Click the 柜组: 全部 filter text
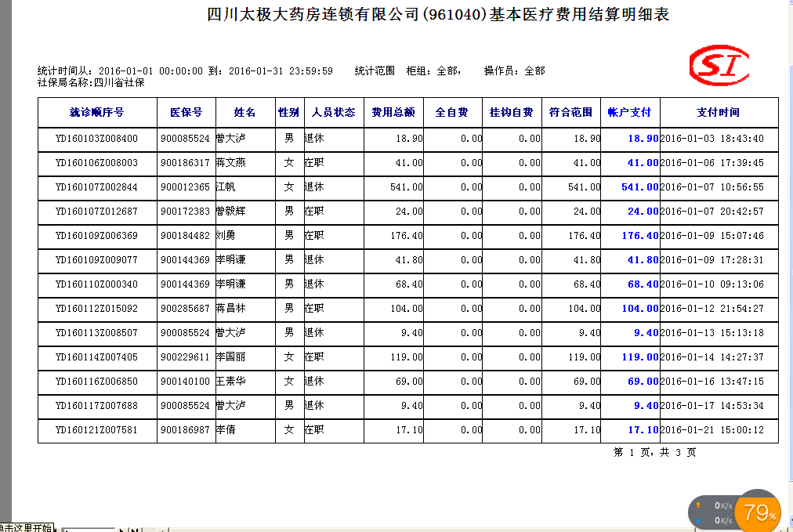 (x=433, y=71)
